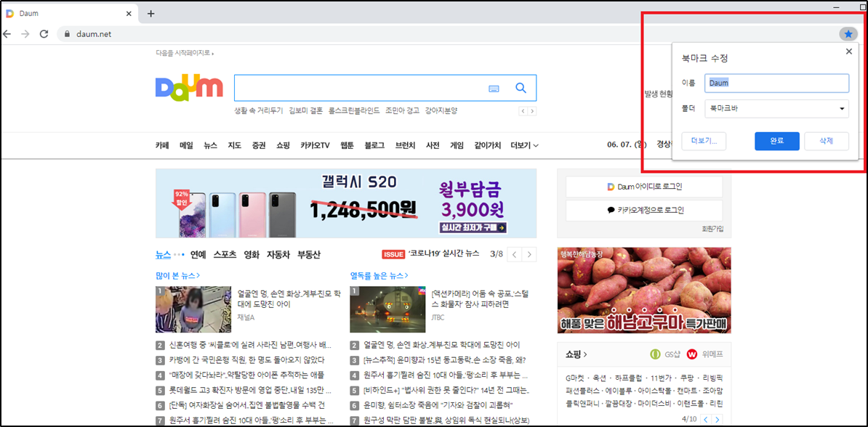
Task: Go to next news page arrow beside 3/8
Action: tap(530, 254)
